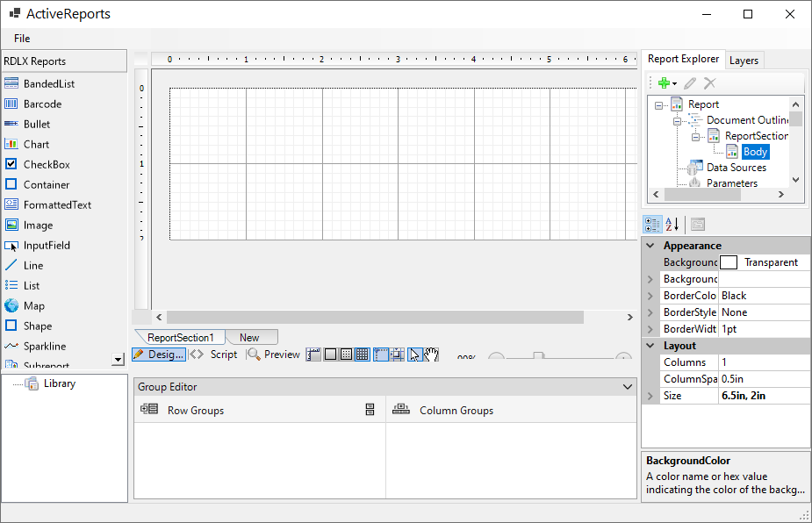
Task: Collapse the Report tree node
Action: (x=658, y=105)
